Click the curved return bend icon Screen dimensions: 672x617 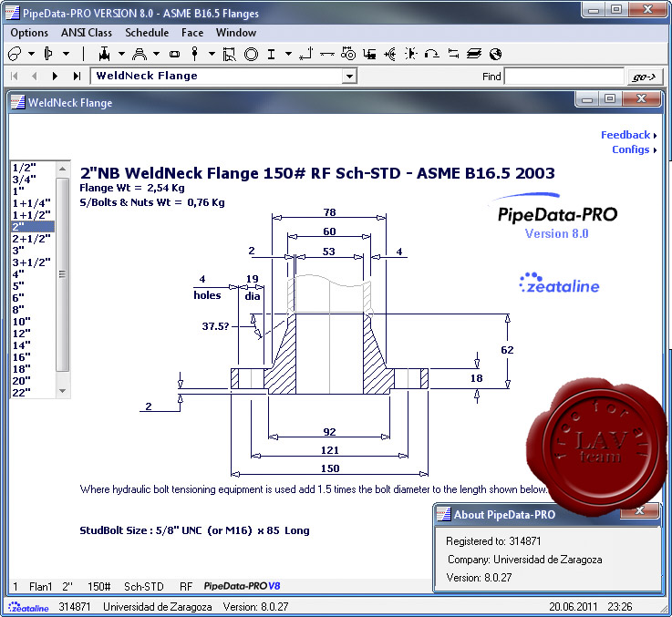point(431,54)
